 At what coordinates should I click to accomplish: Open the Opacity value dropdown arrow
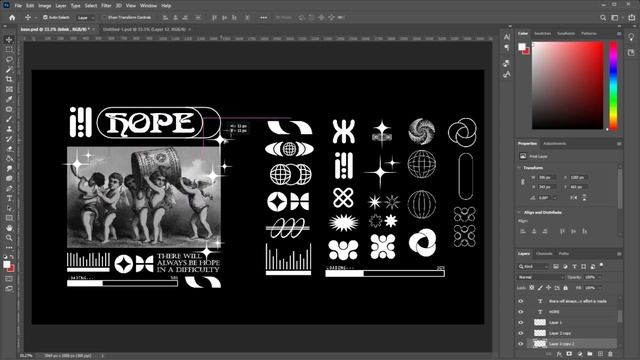(600, 277)
